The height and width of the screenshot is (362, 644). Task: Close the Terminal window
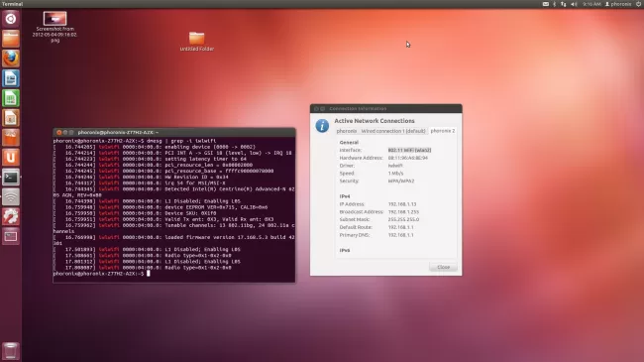pyautogui.click(x=58, y=133)
